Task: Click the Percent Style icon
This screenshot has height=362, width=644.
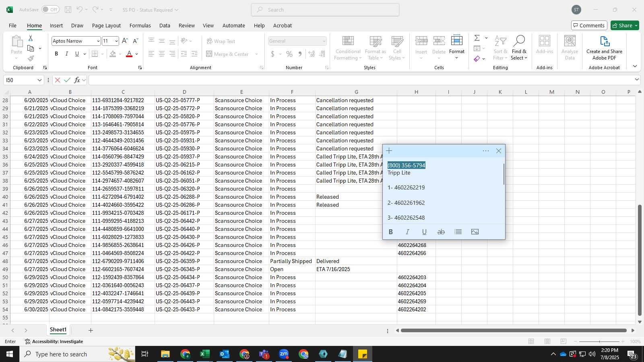Action: [x=289, y=54]
